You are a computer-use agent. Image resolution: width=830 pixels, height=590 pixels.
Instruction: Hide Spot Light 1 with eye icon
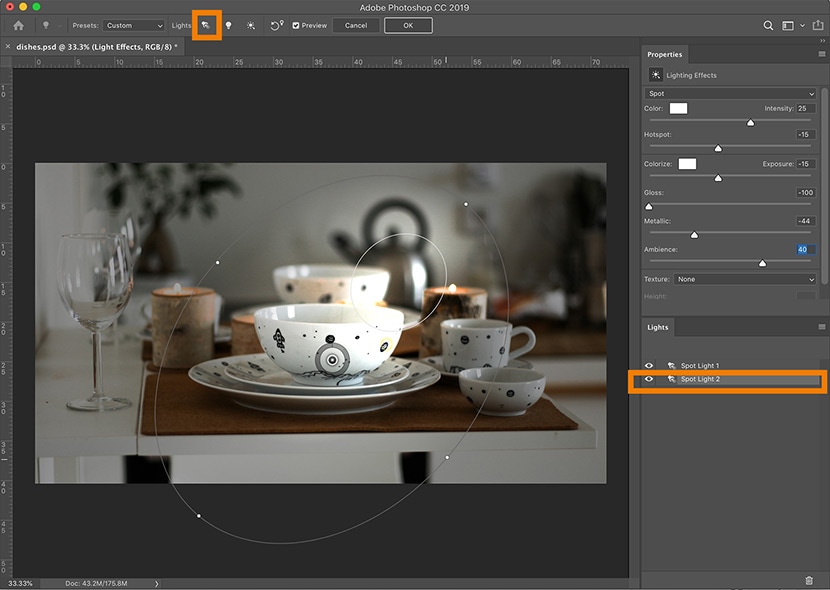click(650, 366)
